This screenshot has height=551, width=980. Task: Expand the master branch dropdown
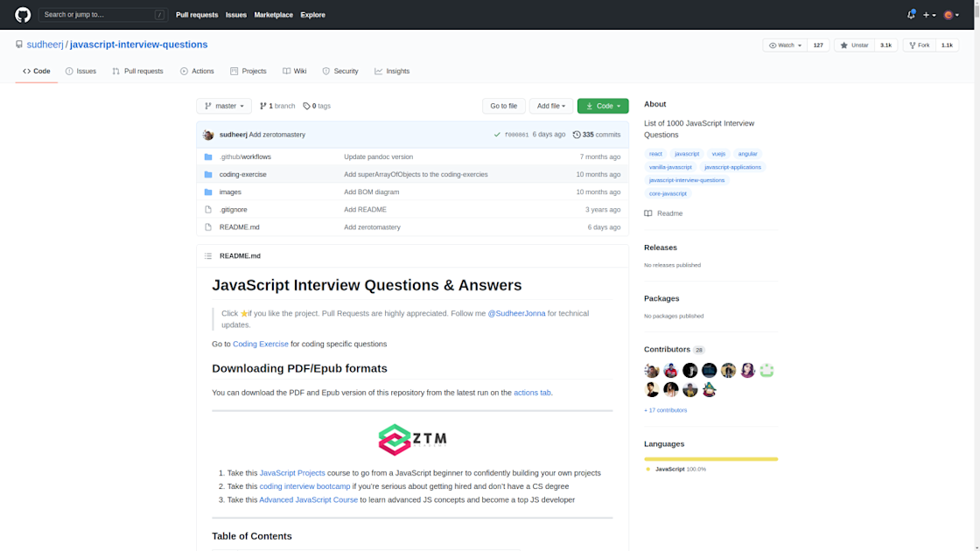pyautogui.click(x=224, y=106)
